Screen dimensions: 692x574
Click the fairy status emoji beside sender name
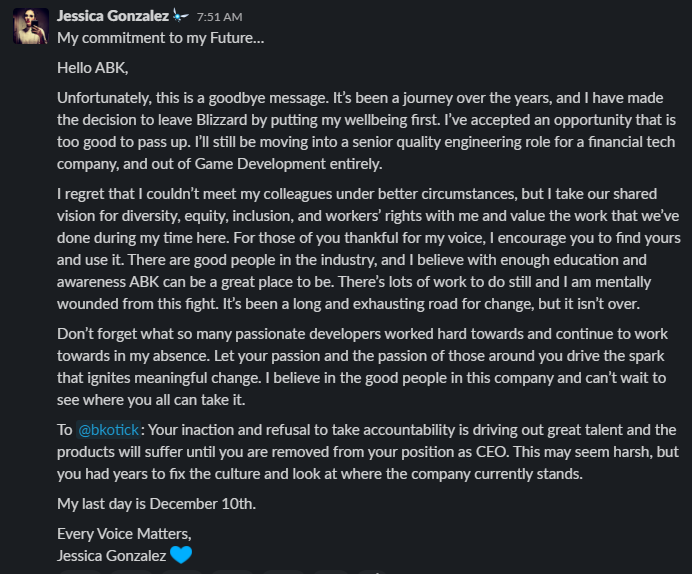180,16
